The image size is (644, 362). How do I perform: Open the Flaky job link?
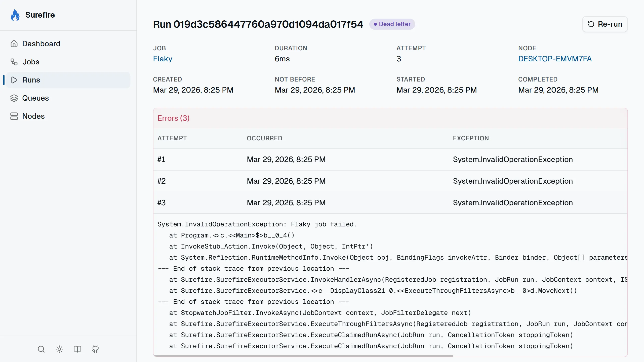(163, 59)
